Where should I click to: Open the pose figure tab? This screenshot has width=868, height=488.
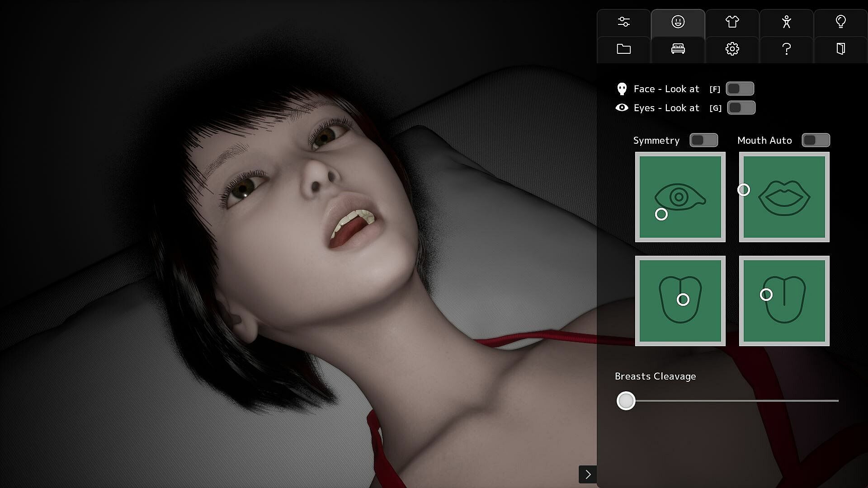(786, 22)
